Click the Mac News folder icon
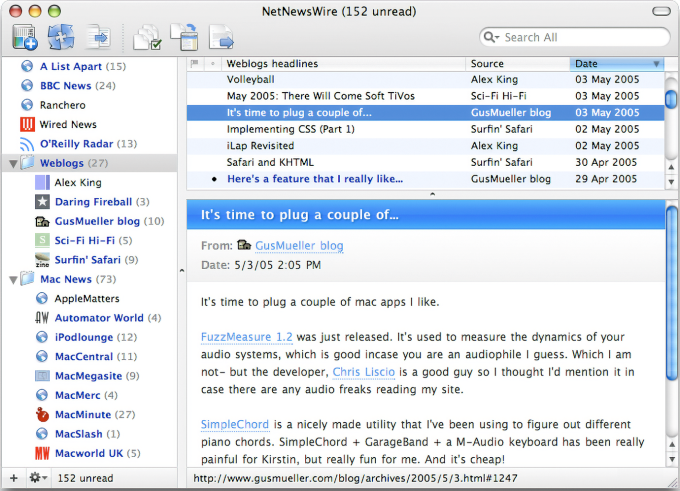680x491 pixels. click(27, 278)
